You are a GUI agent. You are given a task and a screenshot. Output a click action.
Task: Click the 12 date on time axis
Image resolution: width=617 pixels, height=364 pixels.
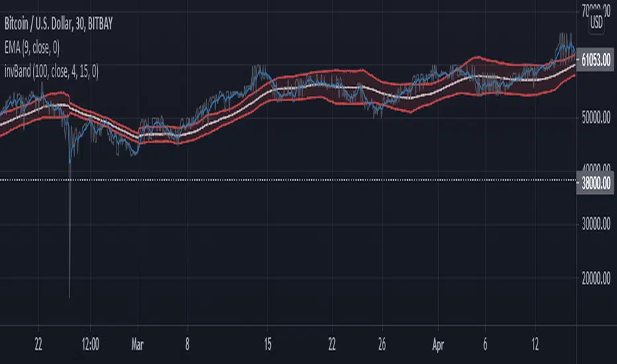click(x=537, y=344)
